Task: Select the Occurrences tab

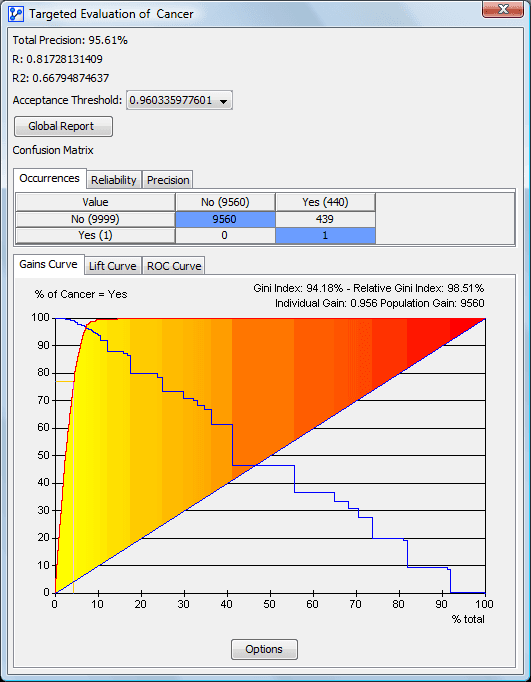Action: tap(50, 178)
